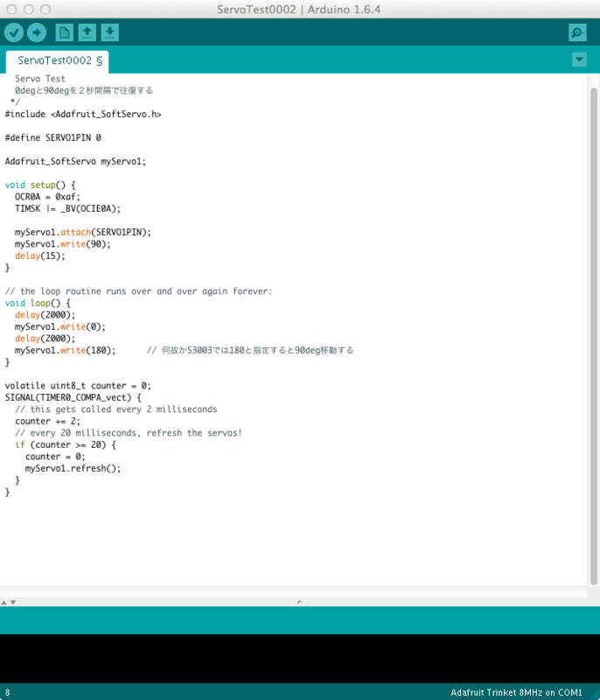Click the 0deg and 90deg Japanese comment
Viewport: 600px width, 700px height.
click(84, 91)
